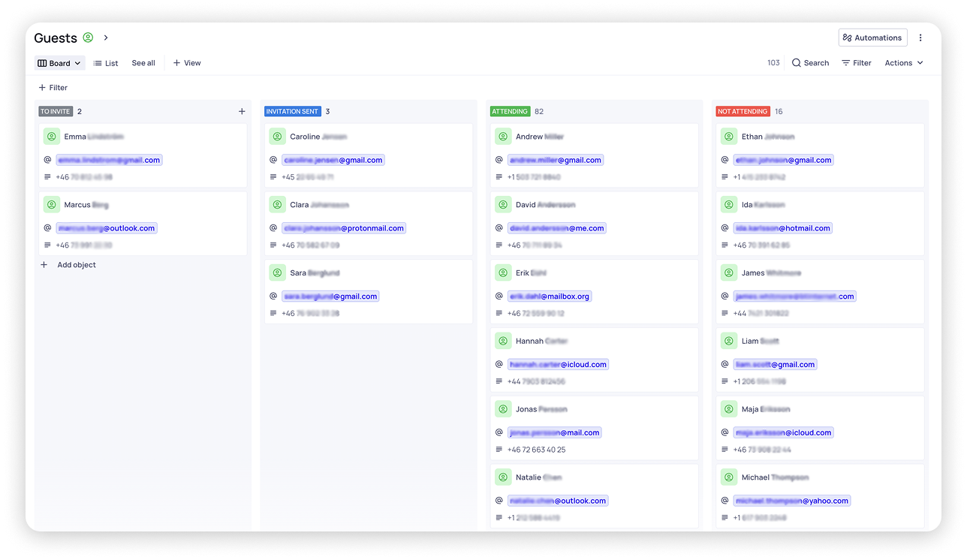The image size is (967, 560).
Task: Expand the chevron next to Guests title
Action: 106,38
